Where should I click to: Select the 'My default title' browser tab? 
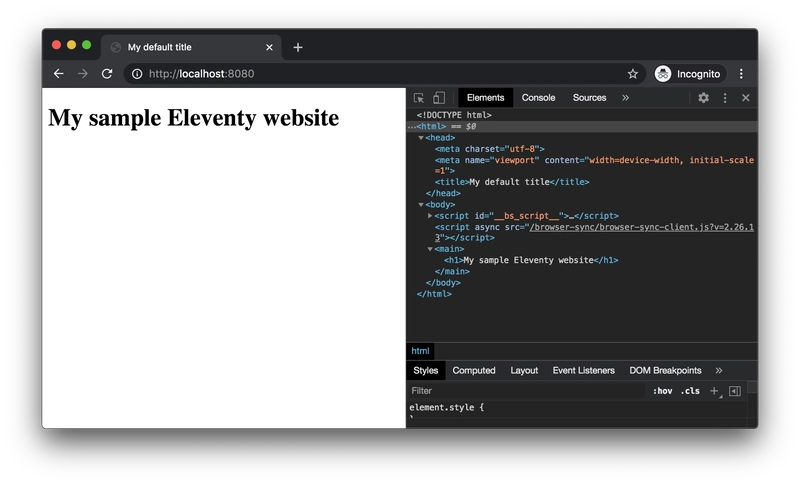pos(191,47)
